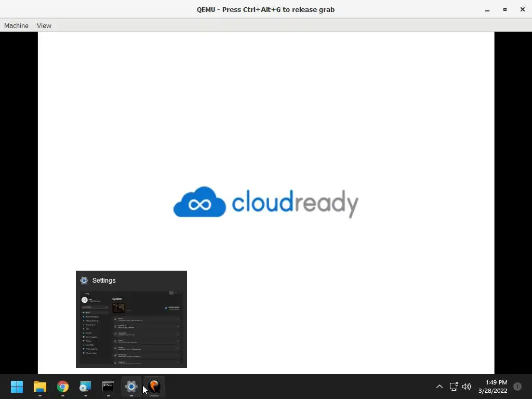Click the Settings gear taskbar icon
532x399 pixels.
coord(131,387)
